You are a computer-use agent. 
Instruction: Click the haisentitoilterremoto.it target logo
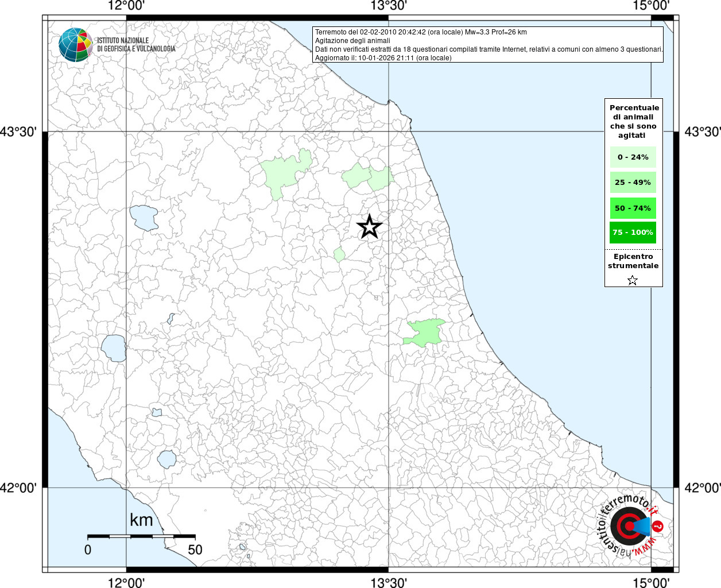(x=630, y=525)
